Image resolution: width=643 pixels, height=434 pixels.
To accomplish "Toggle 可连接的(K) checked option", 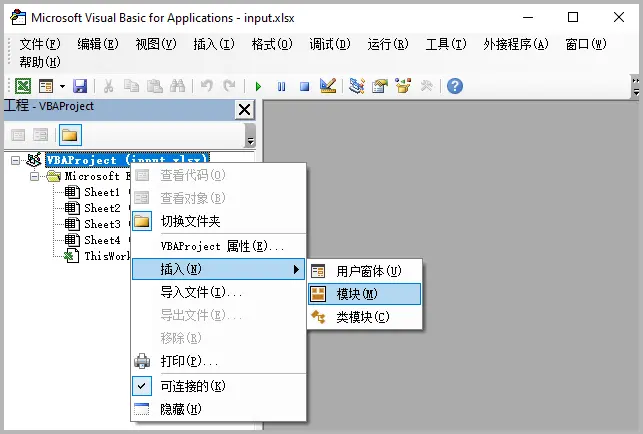I will click(219, 386).
